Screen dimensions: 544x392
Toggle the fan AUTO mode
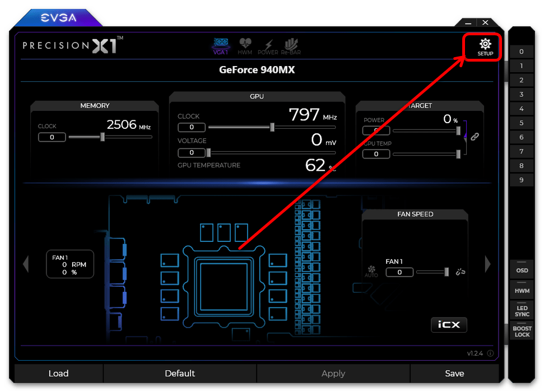pyautogui.click(x=371, y=272)
